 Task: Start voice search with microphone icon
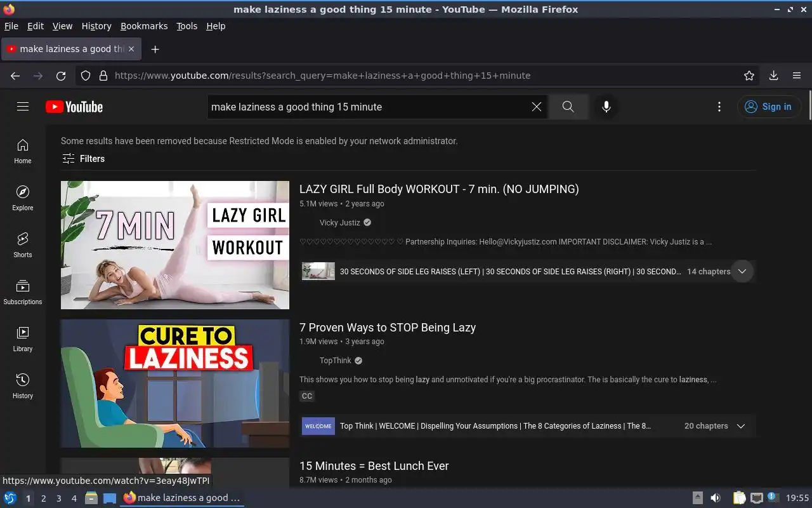coord(606,107)
